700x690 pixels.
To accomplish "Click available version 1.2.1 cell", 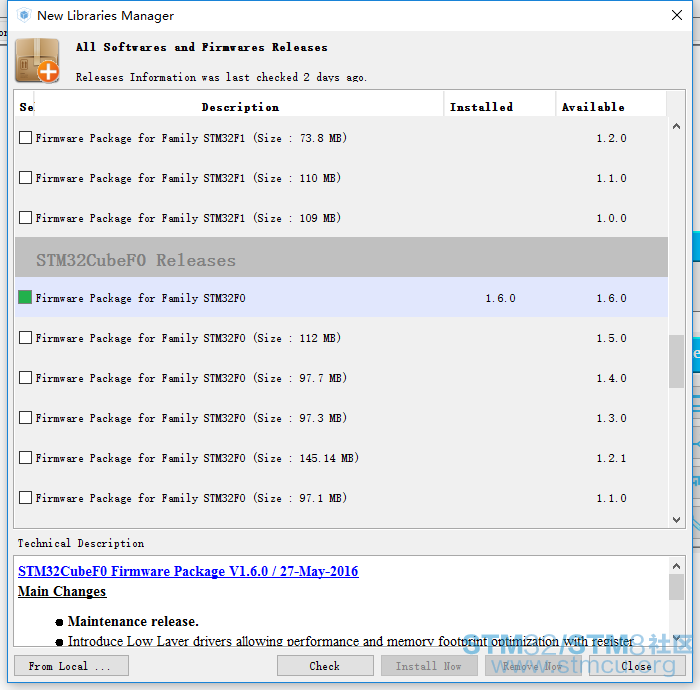I will (612, 458).
